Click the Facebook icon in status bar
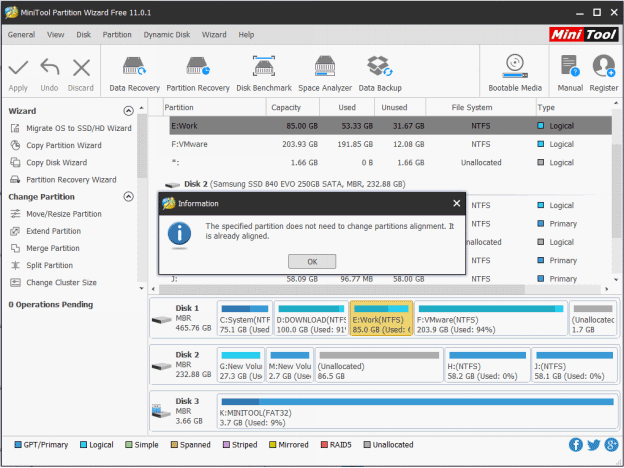This screenshot has width=624, height=468. tap(576, 444)
